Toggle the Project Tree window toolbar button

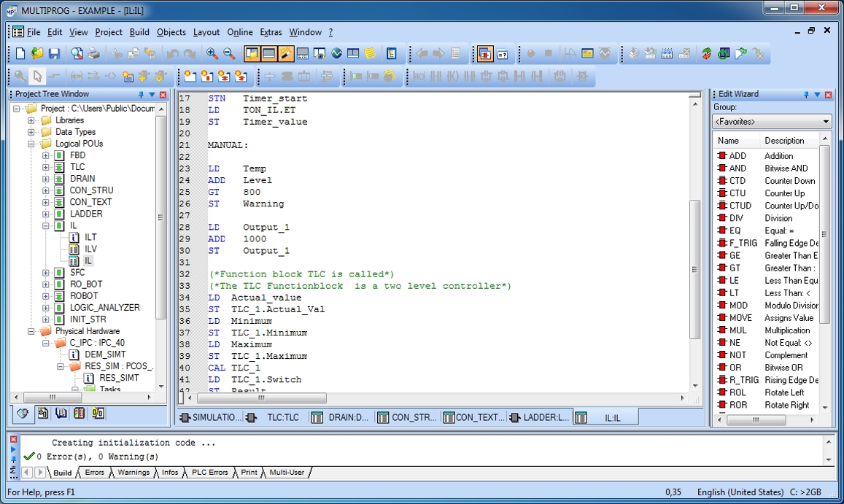(252, 54)
